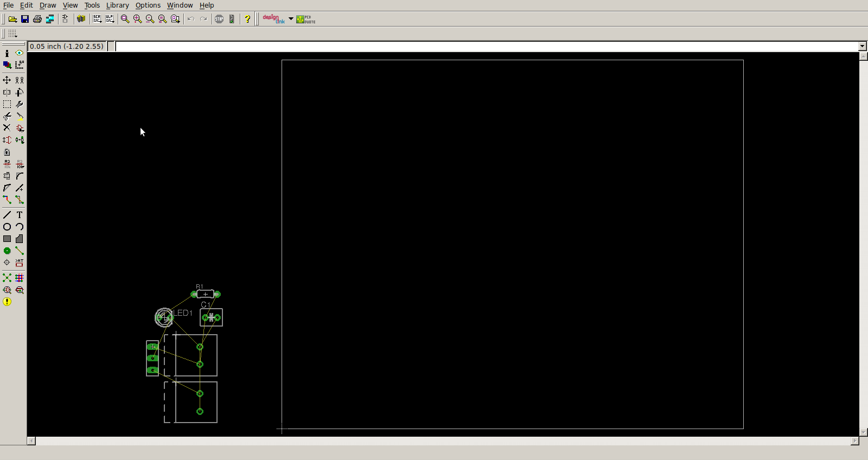Viewport: 868px width, 460px height.
Task: Select the Move tool
Action: (x=7, y=80)
